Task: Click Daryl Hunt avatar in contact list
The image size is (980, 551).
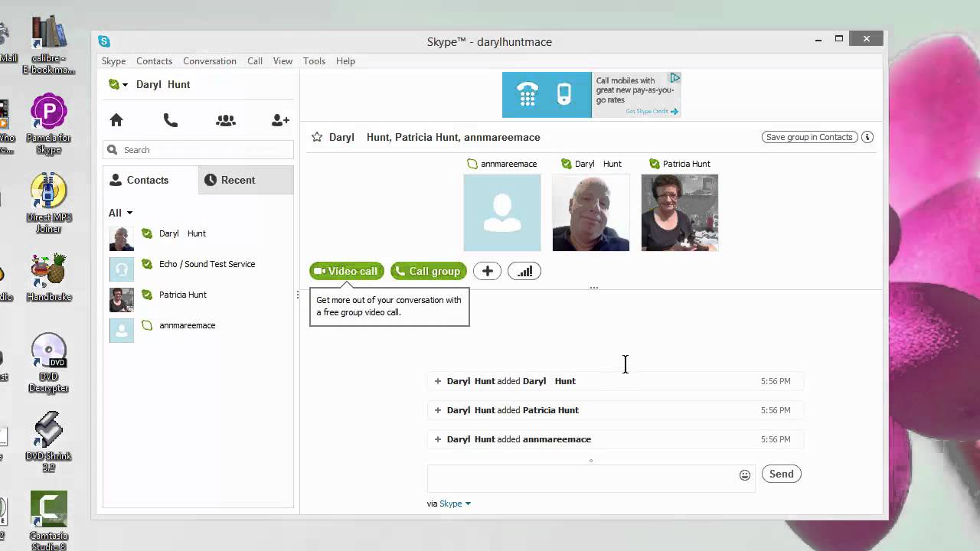Action: tap(122, 238)
